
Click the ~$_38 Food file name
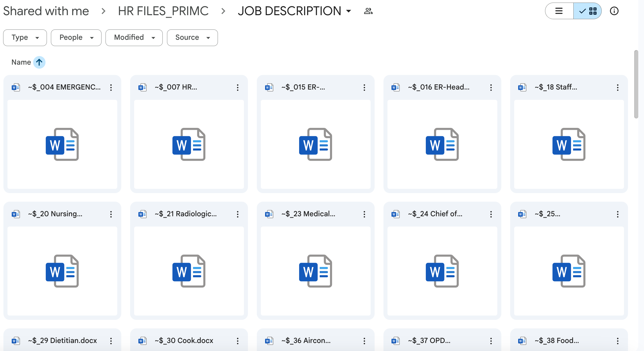557,341
